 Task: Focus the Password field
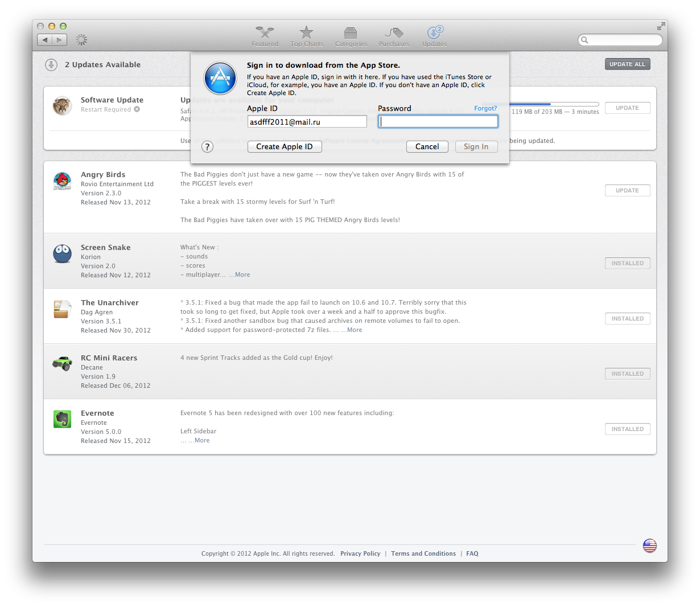438,121
